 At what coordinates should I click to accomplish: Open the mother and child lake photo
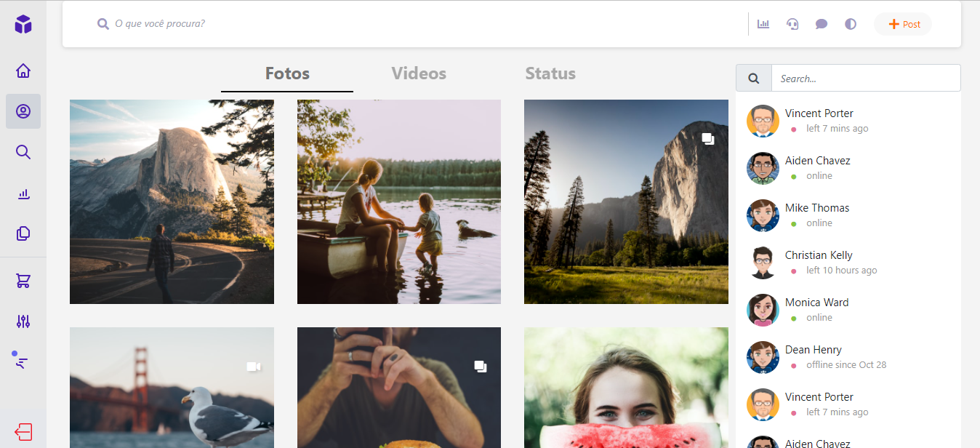pos(399,201)
